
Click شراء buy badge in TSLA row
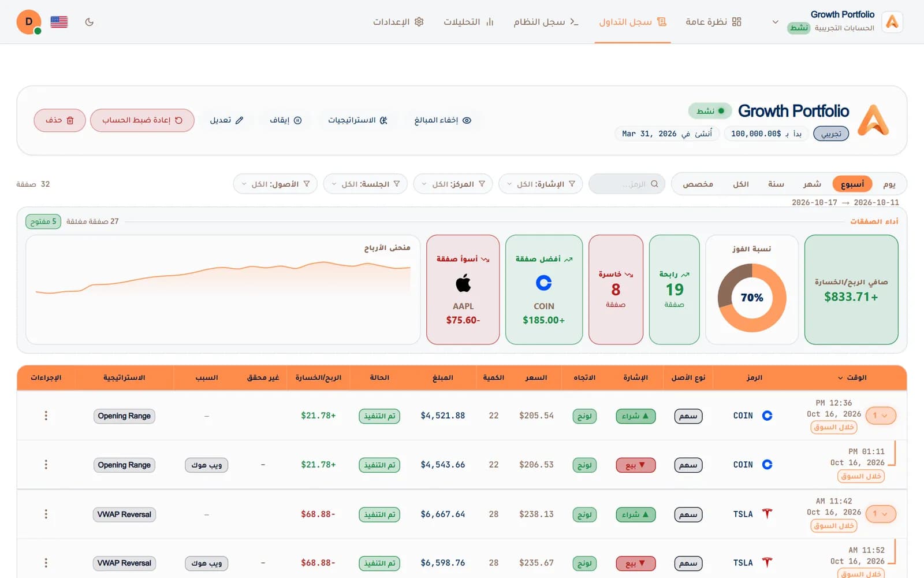pyautogui.click(x=636, y=514)
